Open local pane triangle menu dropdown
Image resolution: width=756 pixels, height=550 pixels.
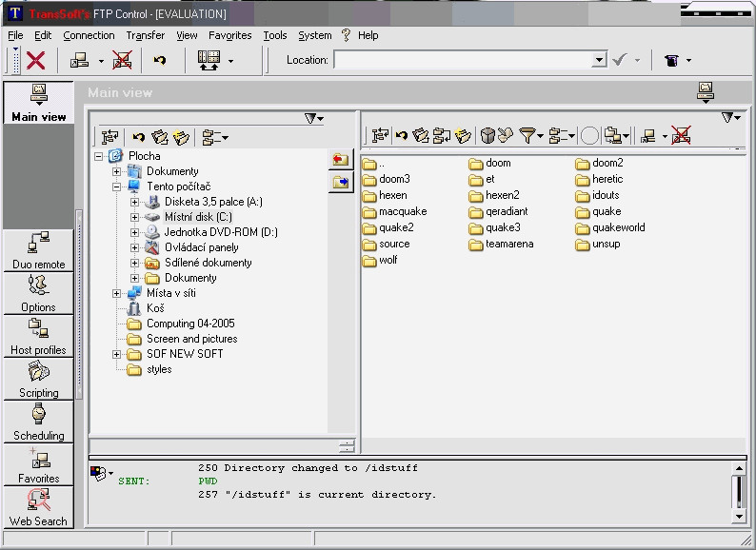(x=314, y=118)
